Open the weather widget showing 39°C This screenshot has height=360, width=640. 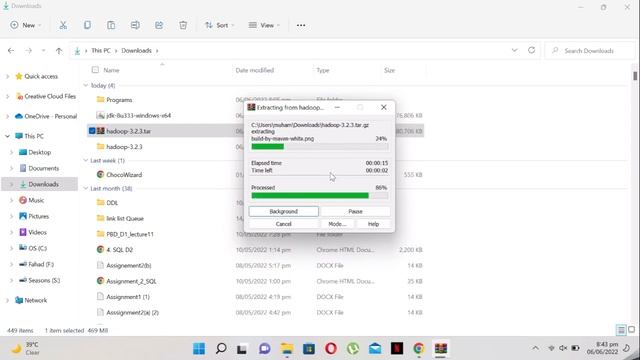(x=26, y=348)
